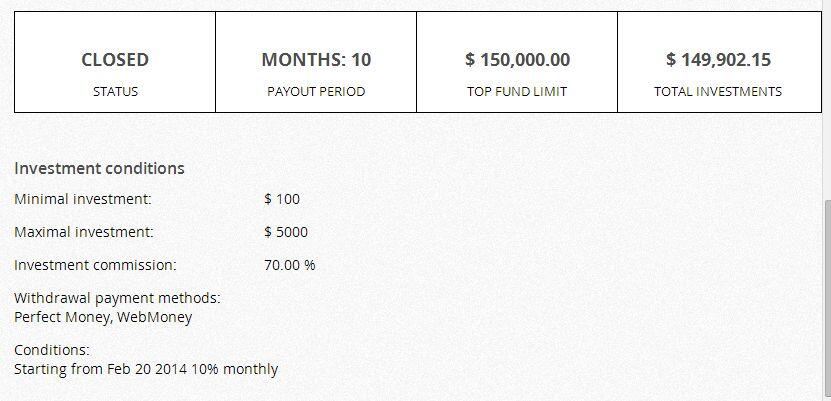Click the Investment conditions heading
Image resolution: width=831 pixels, height=401 pixels.
(x=99, y=168)
